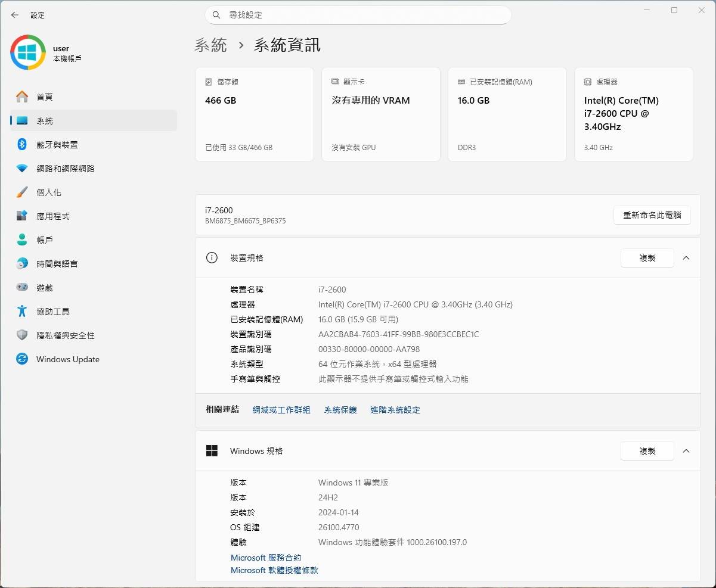Screen dimensions: 716x588
Task: Click the Home house icon in sidebar
Action: (x=22, y=97)
